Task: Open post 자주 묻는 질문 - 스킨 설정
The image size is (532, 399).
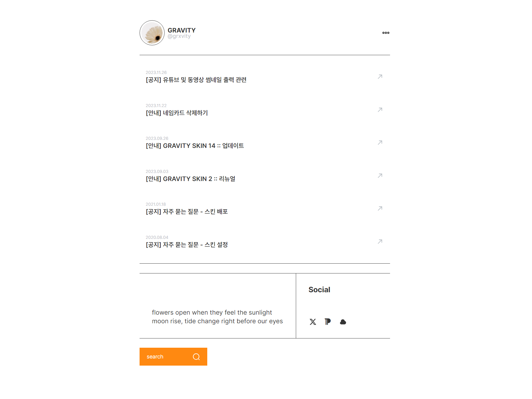Action: pyautogui.click(x=187, y=245)
